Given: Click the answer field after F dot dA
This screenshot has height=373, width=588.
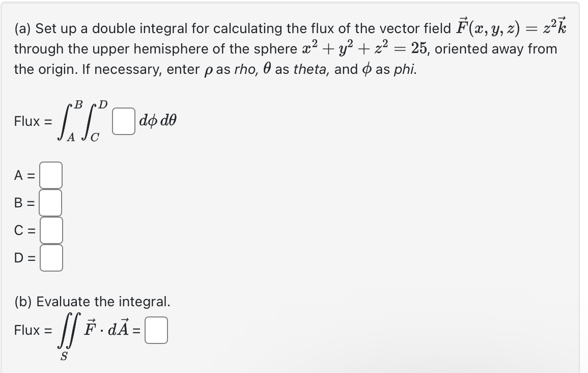Looking at the screenshot, I should point(156,330).
